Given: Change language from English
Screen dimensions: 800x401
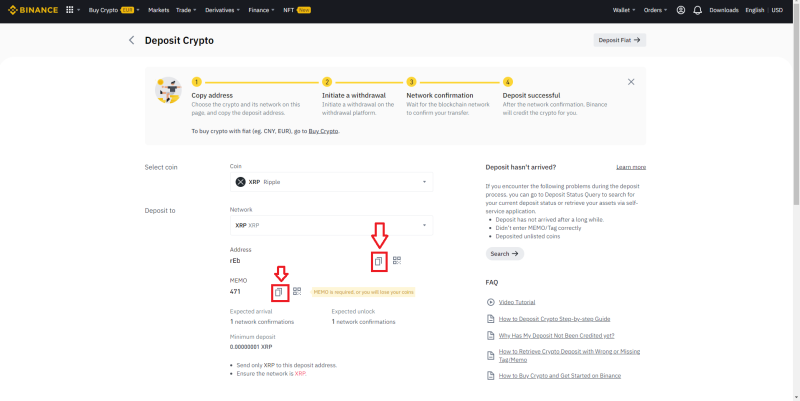Looking at the screenshot, I should click(x=755, y=10).
